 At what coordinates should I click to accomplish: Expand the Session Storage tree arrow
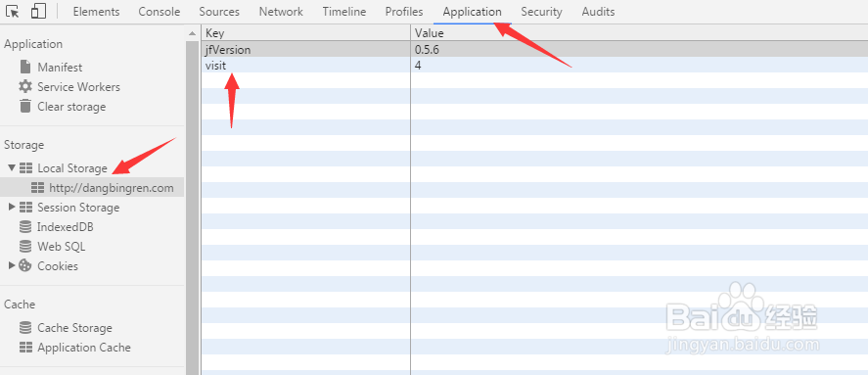tap(12, 208)
